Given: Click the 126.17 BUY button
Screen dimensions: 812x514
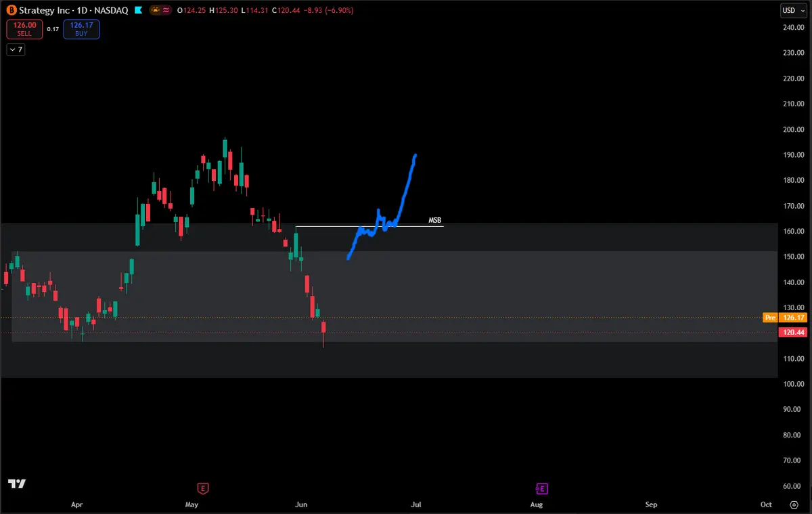Looking at the screenshot, I should click(x=81, y=29).
